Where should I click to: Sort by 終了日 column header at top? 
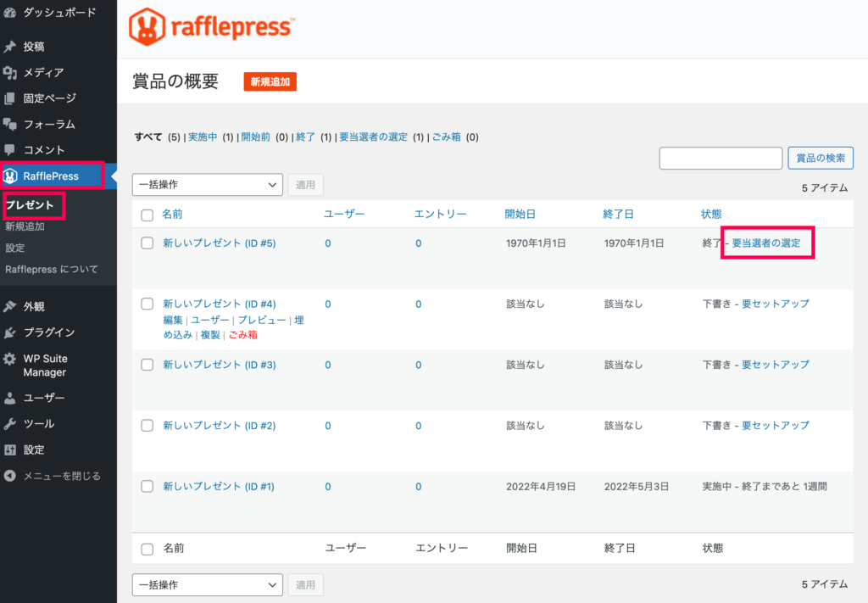tap(618, 215)
